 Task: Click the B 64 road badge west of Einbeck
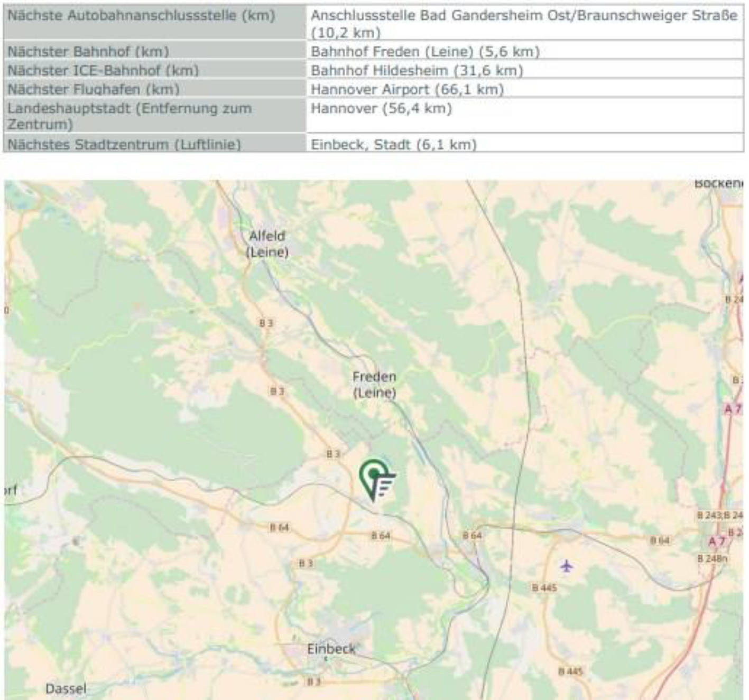pyautogui.click(x=277, y=527)
